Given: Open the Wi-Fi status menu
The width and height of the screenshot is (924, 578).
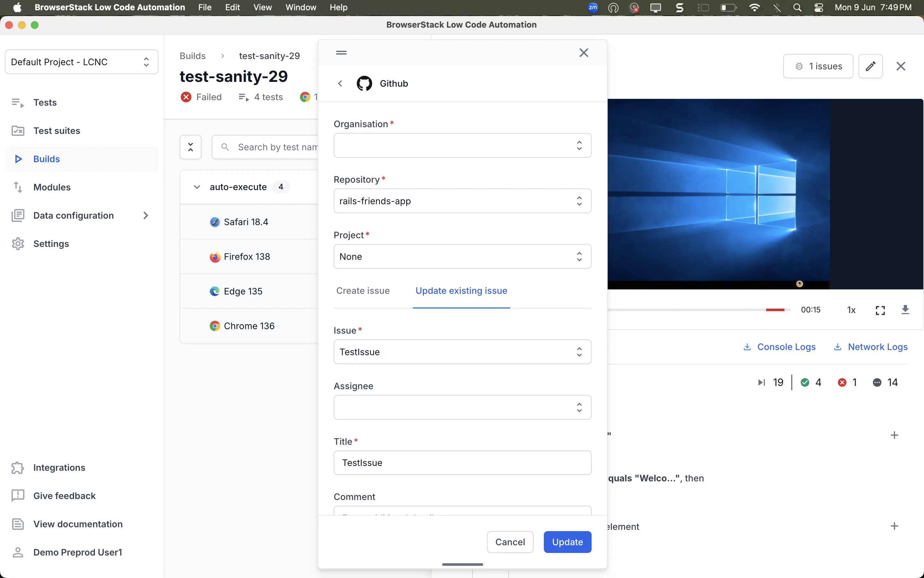Looking at the screenshot, I should pos(755,7).
